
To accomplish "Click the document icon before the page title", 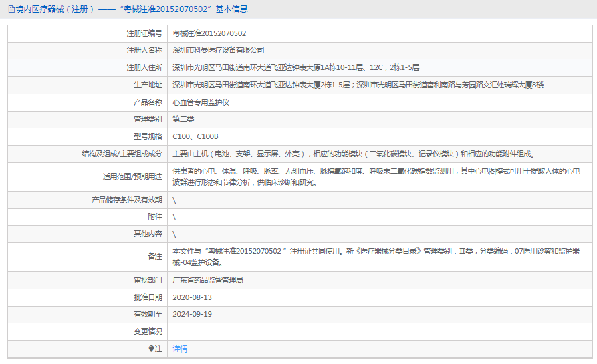I will [11, 9].
